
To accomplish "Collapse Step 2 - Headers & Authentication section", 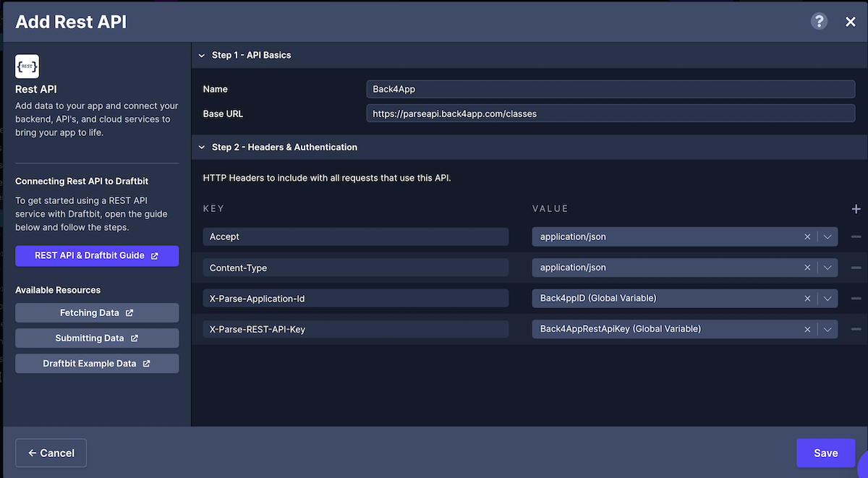I will [x=202, y=147].
